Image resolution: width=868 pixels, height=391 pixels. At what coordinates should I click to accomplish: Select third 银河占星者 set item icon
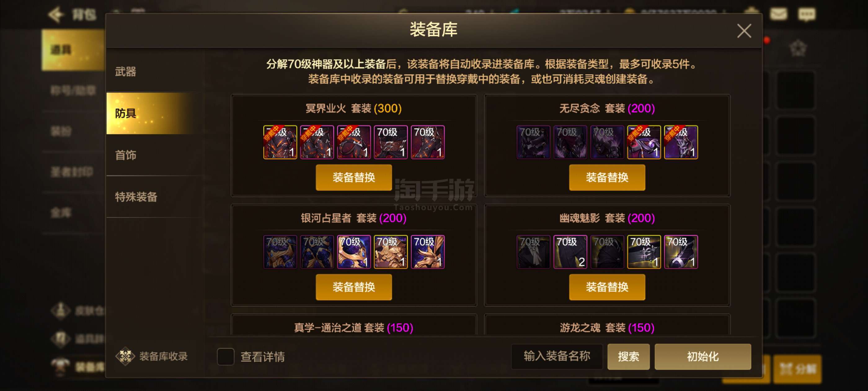coord(354,252)
